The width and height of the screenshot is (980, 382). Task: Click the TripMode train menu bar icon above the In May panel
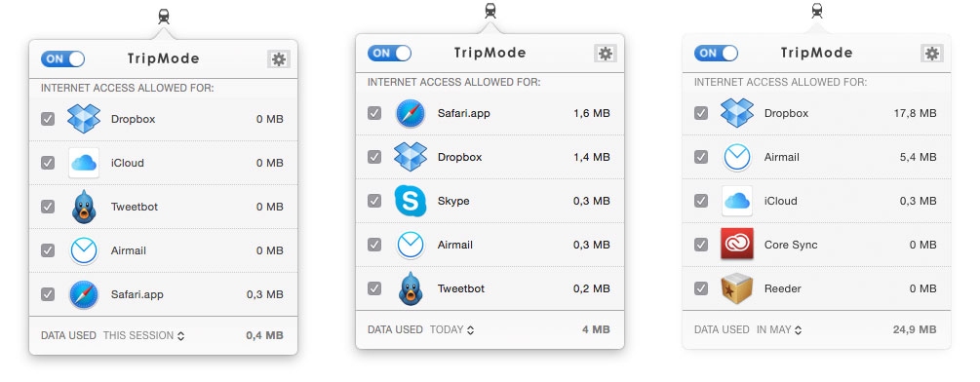(817, 11)
